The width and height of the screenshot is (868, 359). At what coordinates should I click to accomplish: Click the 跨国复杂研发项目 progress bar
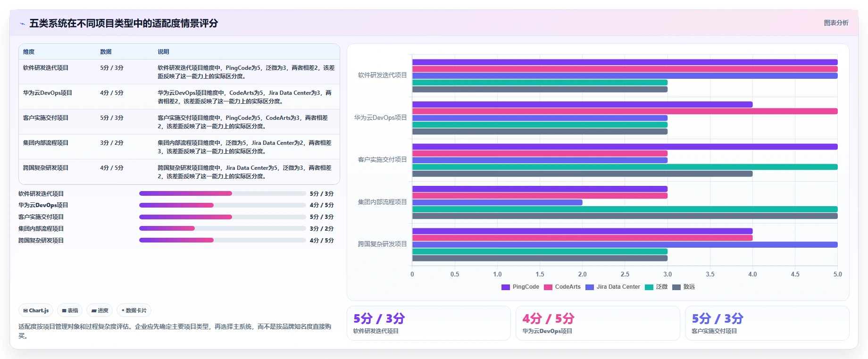[223, 240]
